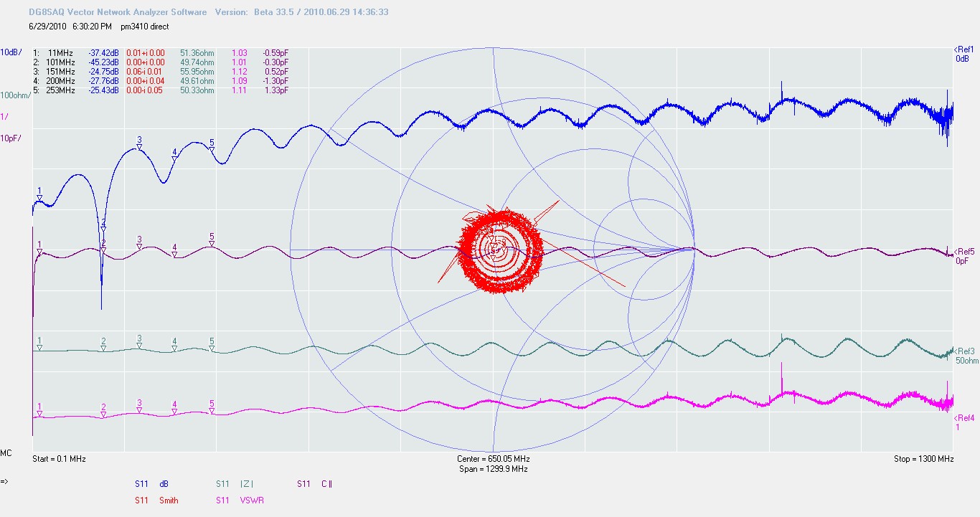Click the 151MHz frequency in marker table
Screen dimensions: 980x517
coord(61,72)
